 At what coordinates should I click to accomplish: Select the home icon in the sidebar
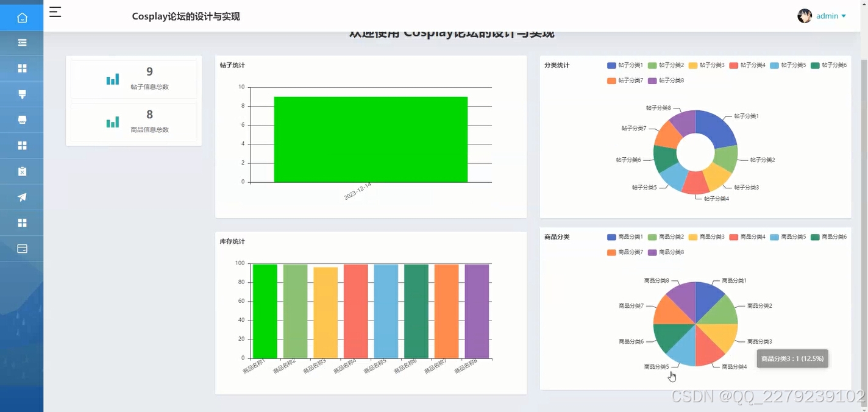point(22,17)
